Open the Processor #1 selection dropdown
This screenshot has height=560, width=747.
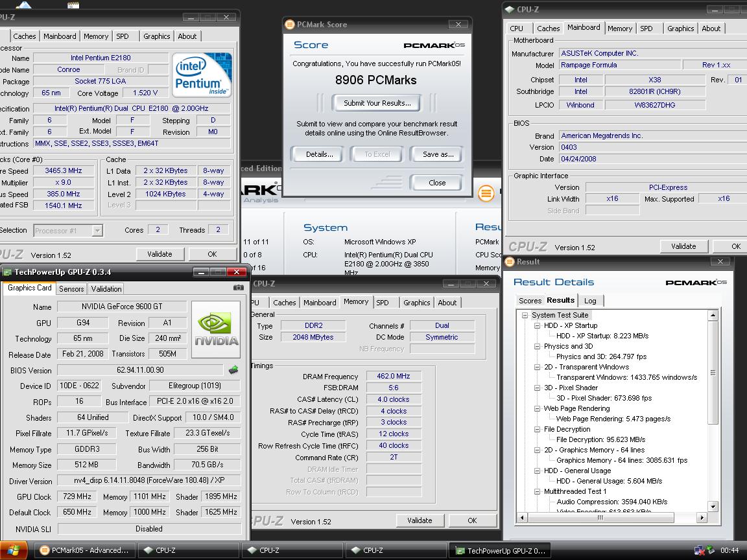(x=97, y=231)
